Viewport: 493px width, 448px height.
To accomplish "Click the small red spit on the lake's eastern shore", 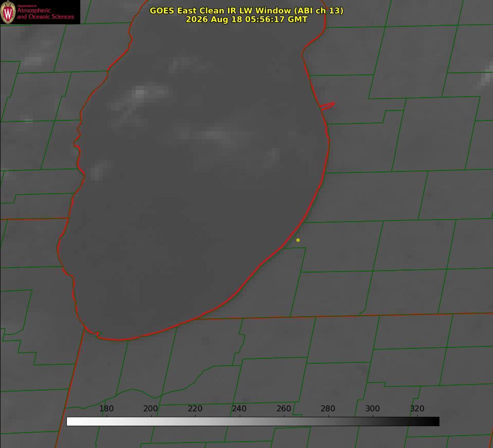I will [x=328, y=106].
